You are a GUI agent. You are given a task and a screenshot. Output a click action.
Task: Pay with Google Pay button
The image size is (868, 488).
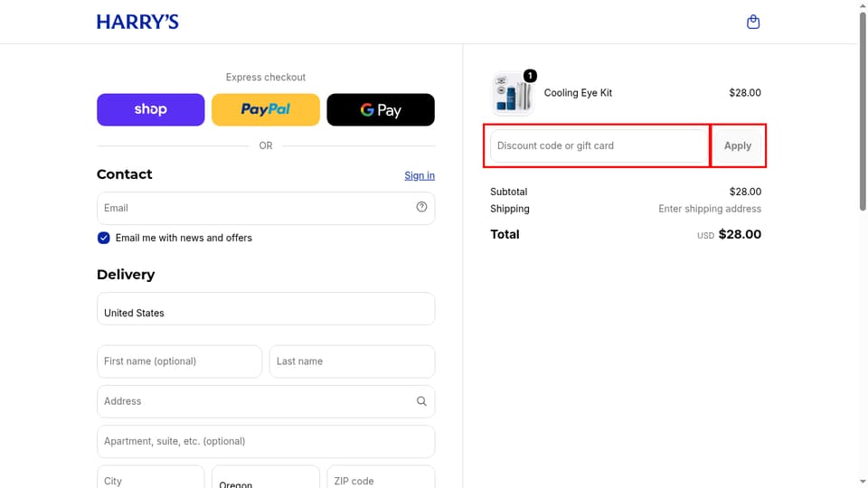coord(381,109)
